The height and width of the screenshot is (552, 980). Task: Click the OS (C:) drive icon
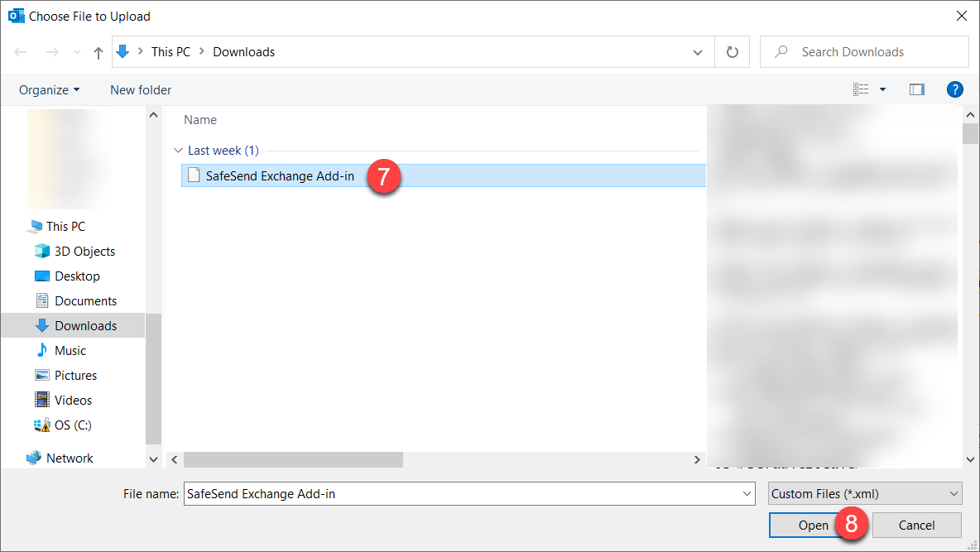tap(42, 425)
